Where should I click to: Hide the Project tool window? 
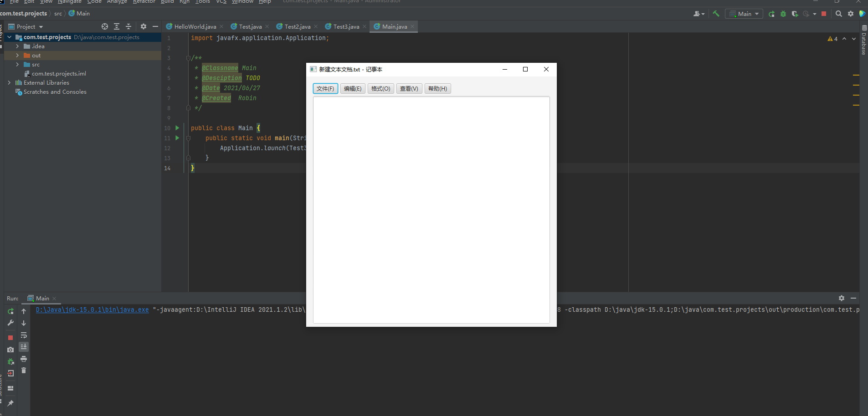click(155, 26)
